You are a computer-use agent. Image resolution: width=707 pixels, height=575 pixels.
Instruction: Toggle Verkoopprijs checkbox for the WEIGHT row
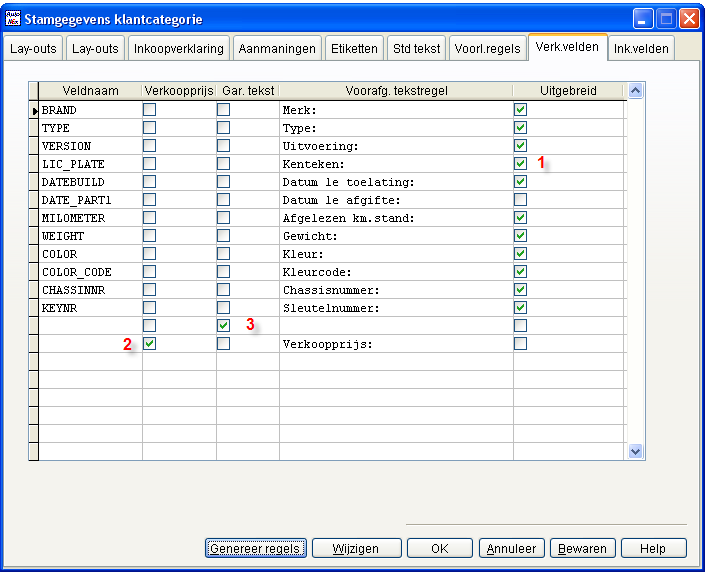(x=149, y=236)
